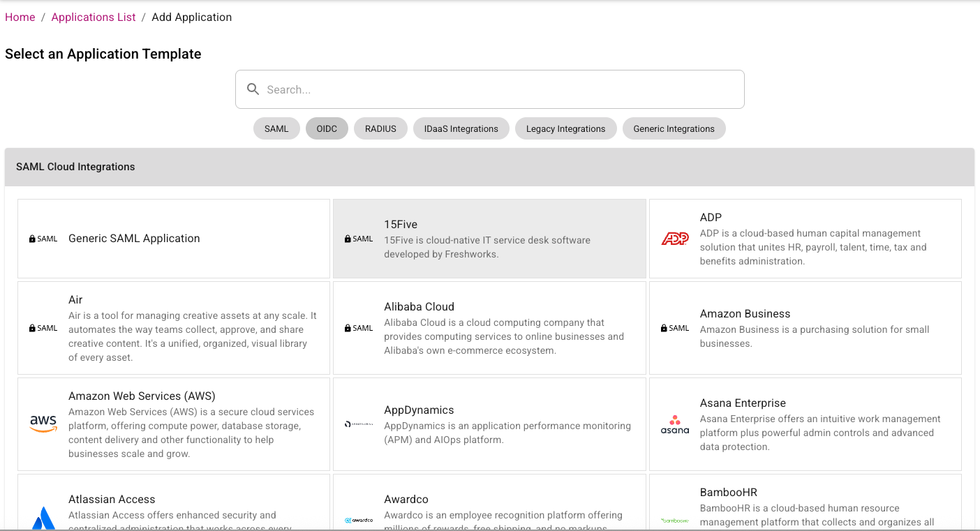Click the AppDynamics logo icon
The image size is (980, 531).
tap(359, 424)
